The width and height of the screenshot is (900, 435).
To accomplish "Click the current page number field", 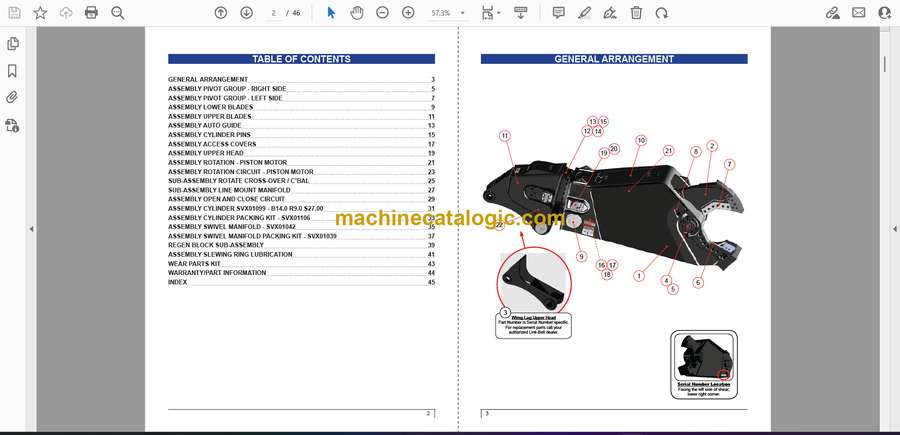I will point(274,13).
